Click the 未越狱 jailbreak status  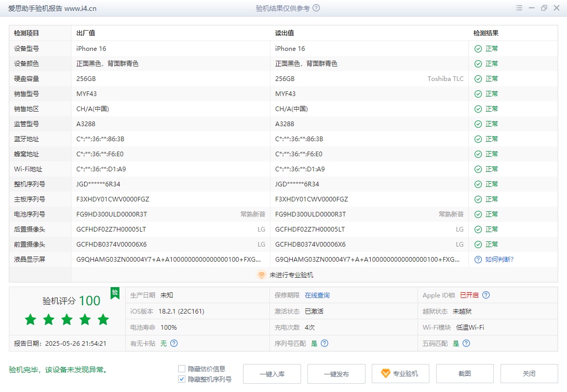[x=462, y=312]
